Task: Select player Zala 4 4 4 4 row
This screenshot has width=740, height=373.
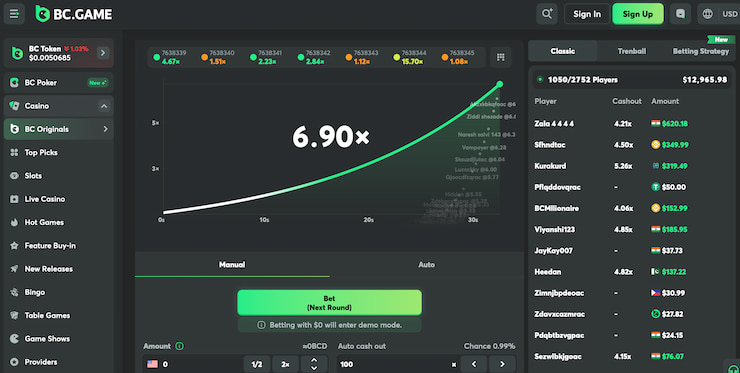Action: [x=631, y=124]
